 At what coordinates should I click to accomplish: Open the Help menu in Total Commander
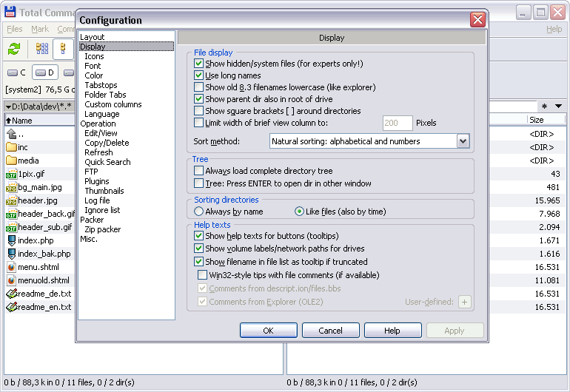pyautogui.click(x=554, y=29)
